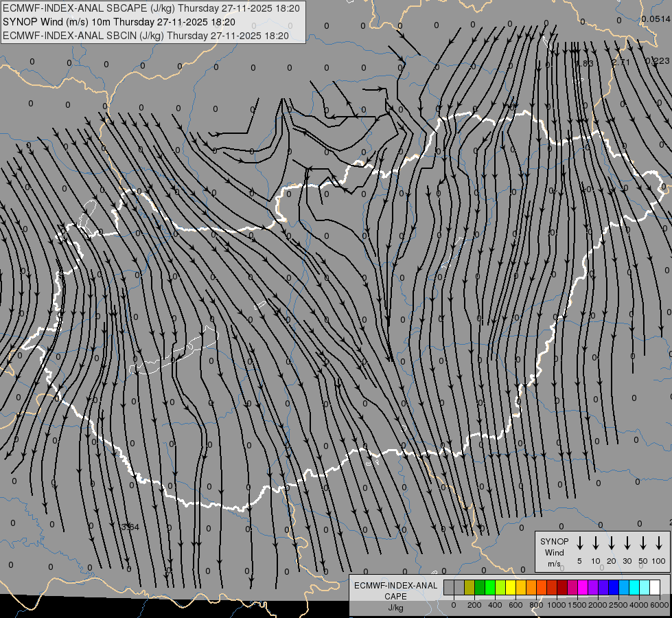This screenshot has width=672, height=618.
Task: Click the 2500 tick label on CAPE scale
Action: (x=618, y=605)
